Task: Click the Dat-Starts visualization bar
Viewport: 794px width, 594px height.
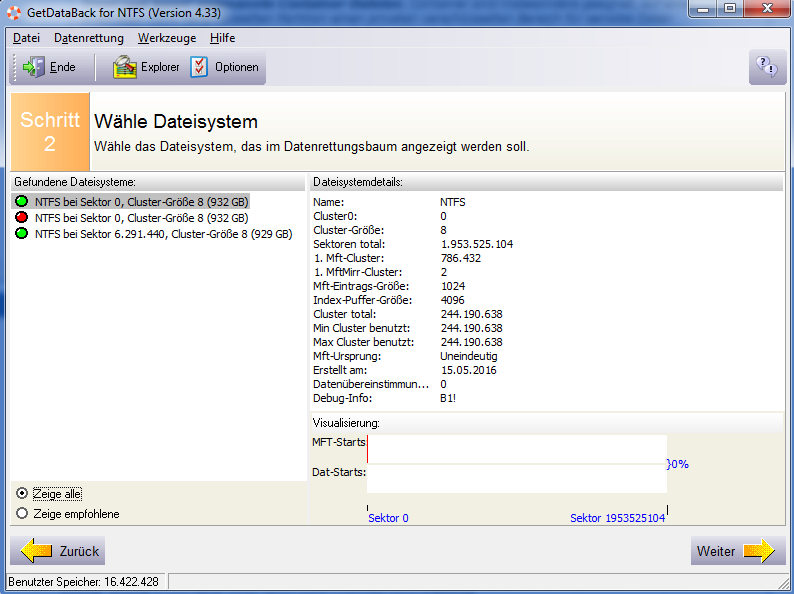Action: [x=517, y=479]
